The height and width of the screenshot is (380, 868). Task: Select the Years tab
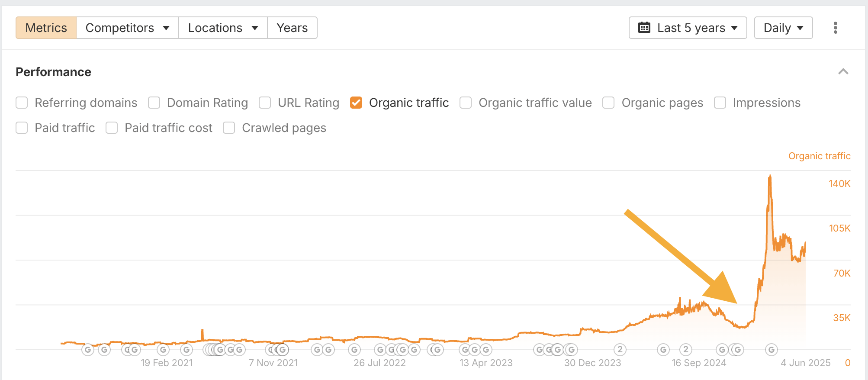pos(293,27)
